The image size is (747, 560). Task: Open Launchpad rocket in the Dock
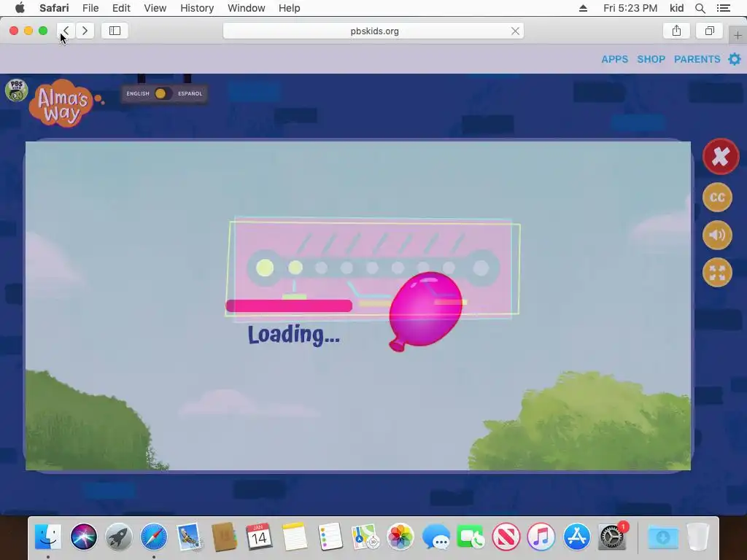point(119,537)
